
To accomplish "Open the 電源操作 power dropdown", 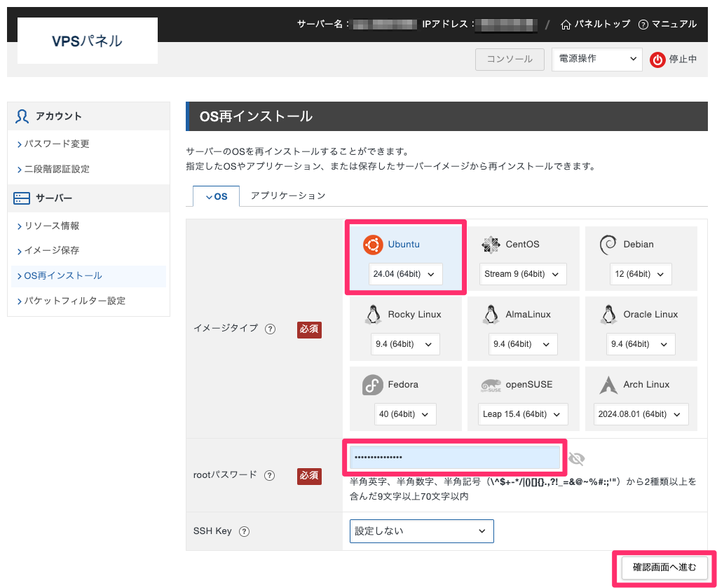I will (x=596, y=60).
